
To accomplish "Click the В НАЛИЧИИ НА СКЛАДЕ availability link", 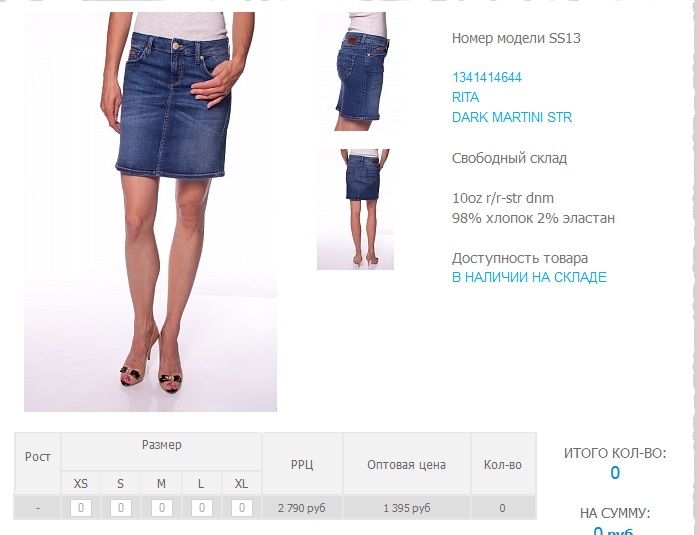I will [x=529, y=277].
